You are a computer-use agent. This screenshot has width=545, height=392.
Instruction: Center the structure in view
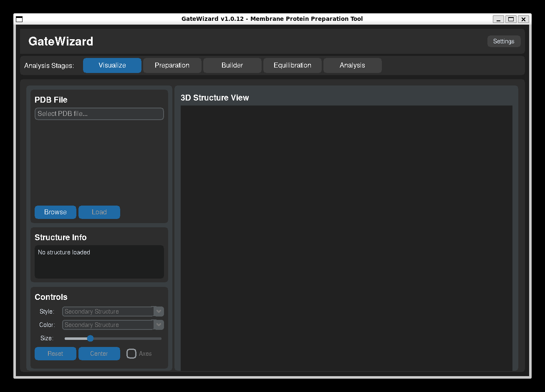pos(99,353)
